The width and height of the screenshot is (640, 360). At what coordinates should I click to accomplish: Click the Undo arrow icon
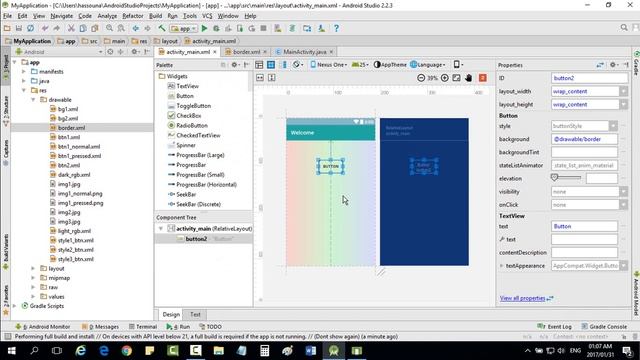pos(45,28)
